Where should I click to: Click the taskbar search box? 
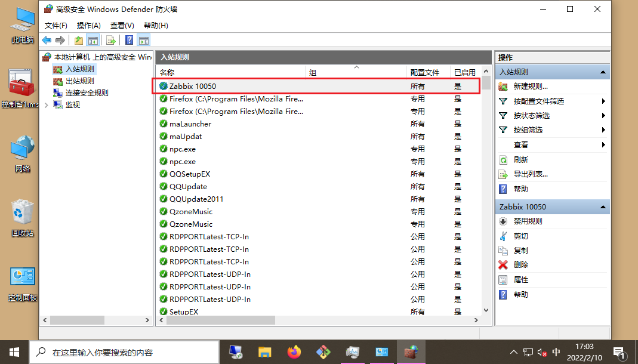tap(124, 352)
